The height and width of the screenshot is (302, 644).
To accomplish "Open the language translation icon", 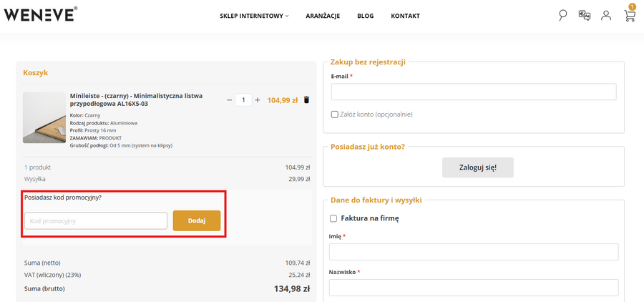I will 585,15.
